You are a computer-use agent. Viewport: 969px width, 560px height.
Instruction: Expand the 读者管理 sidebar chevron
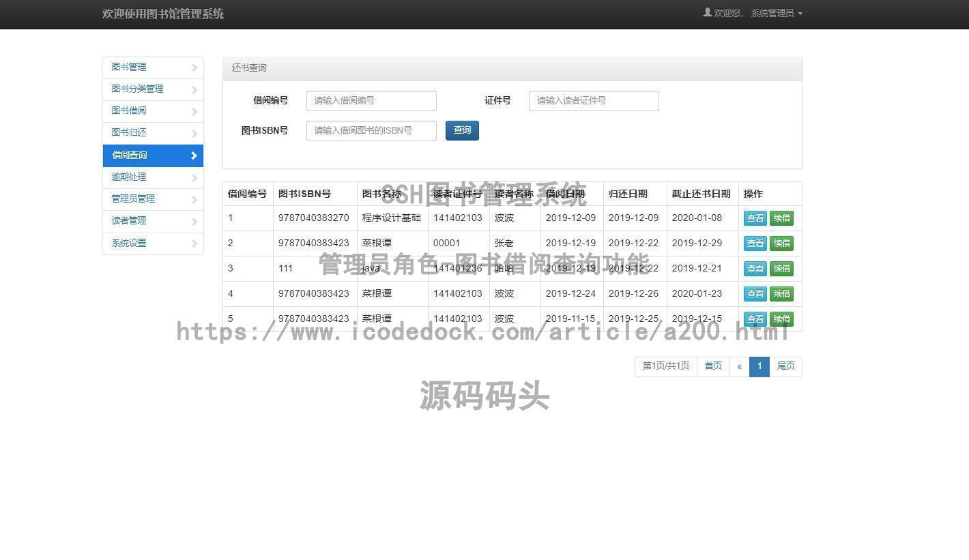click(194, 221)
